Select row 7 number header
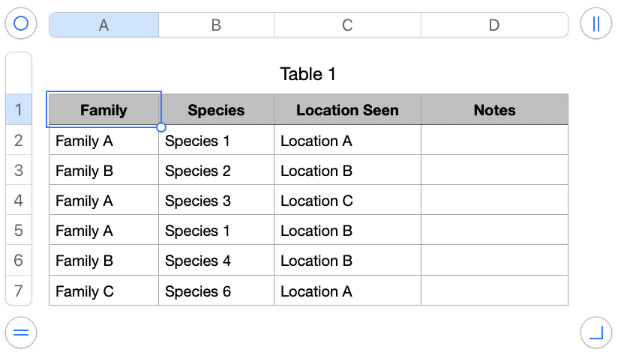Screen dimensions: 624x364 point(19,291)
